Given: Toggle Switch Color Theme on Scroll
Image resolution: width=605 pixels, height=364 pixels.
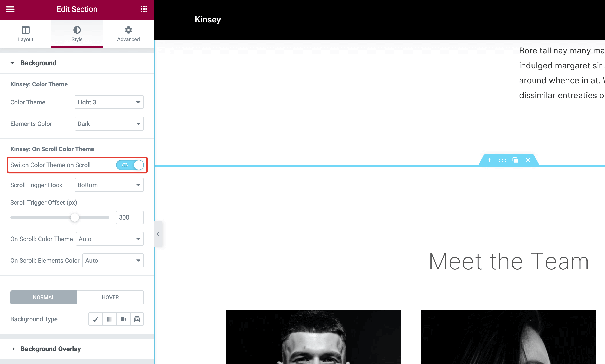Looking at the screenshot, I should click(130, 165).
